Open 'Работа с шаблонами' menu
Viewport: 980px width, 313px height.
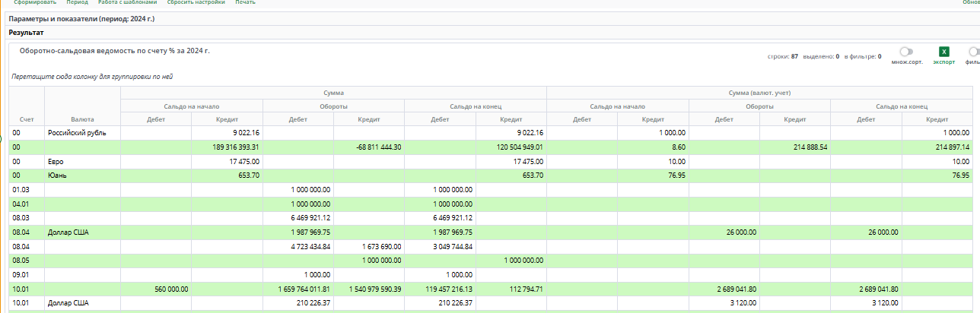(x=127, y=3)
